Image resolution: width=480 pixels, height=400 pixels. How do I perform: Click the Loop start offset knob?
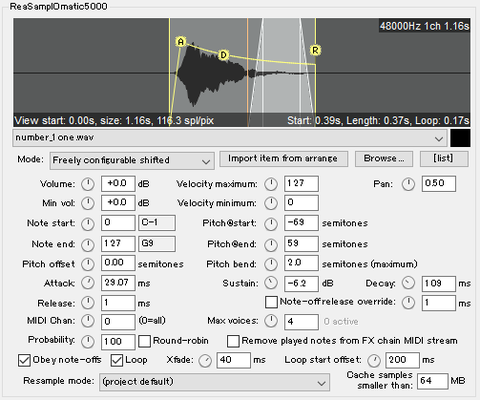coord(374,361)
